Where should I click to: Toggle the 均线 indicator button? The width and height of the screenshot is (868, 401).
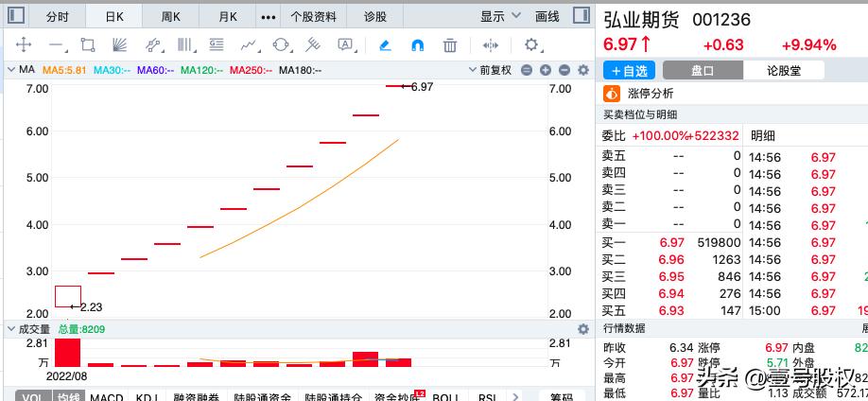[69, 396]
